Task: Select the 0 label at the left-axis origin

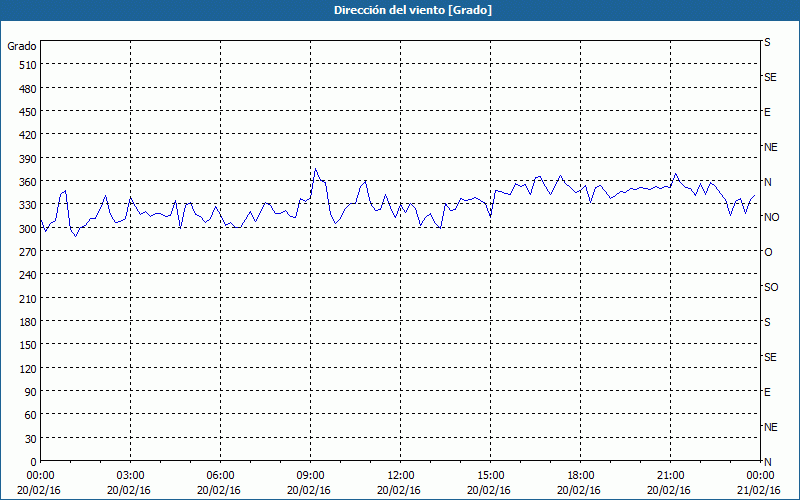Action: click(34, 462)
